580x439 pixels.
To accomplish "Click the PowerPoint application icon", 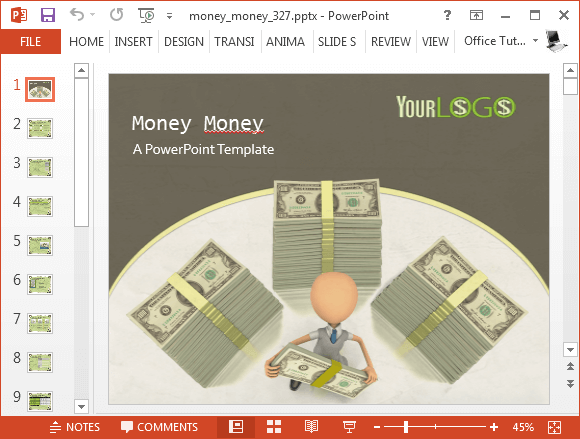I will (x=18, y=16).
